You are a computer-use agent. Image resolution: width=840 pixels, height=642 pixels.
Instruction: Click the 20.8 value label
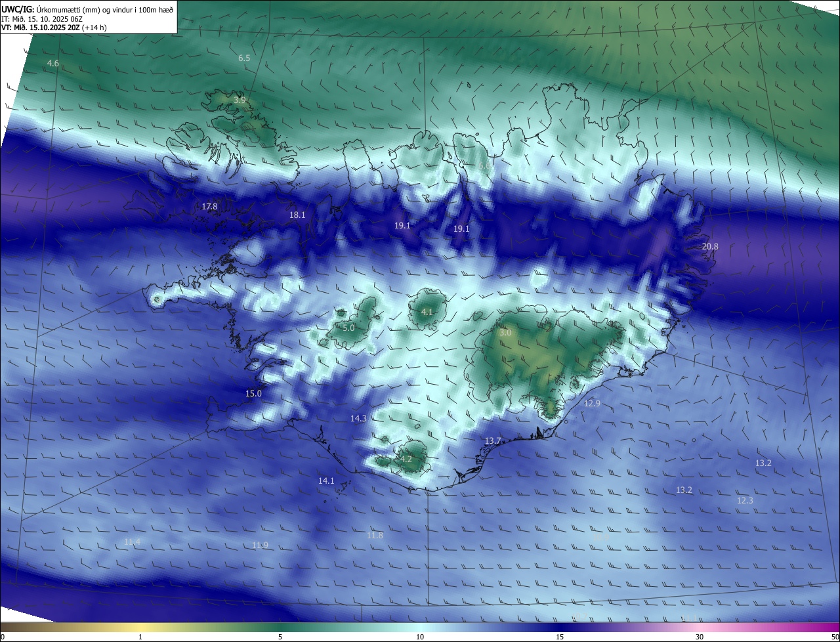(x=710, y=247)
